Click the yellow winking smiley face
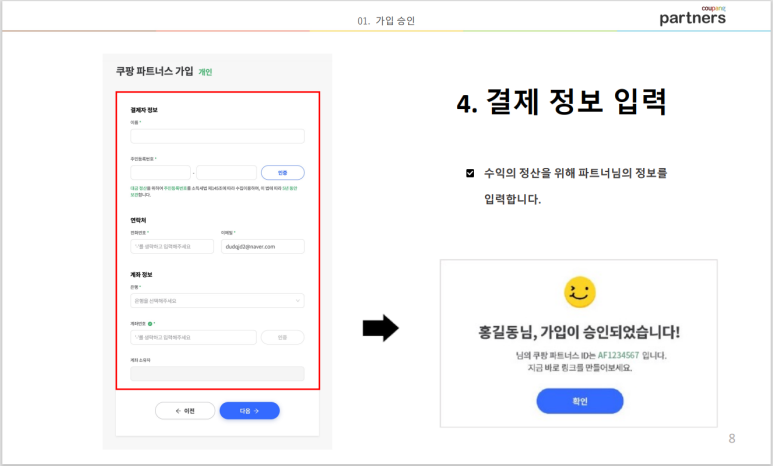This screenshot has height=466, width=773. [580, 292]
